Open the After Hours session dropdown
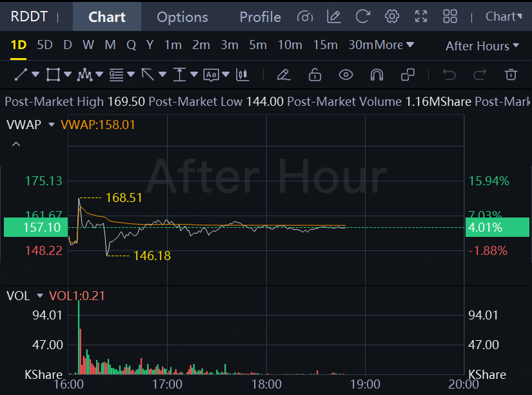 click(482, 46)
